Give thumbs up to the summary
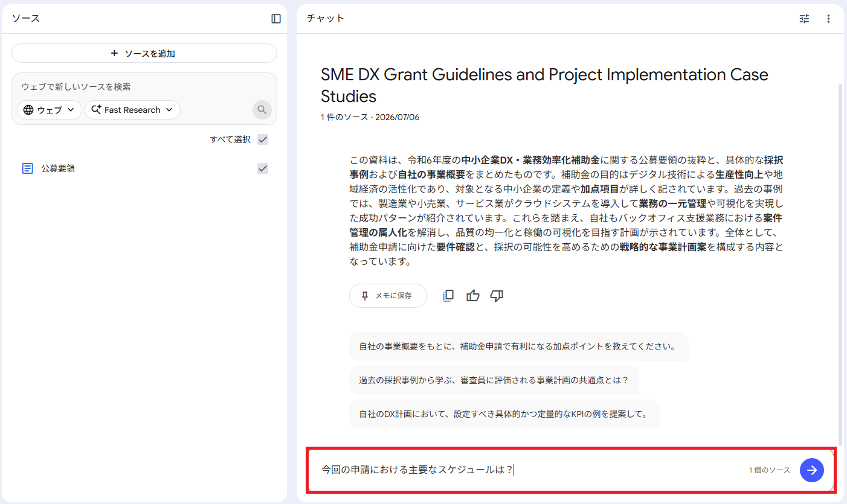This screenshot has width=847, height=504. (x=473, y=296)
